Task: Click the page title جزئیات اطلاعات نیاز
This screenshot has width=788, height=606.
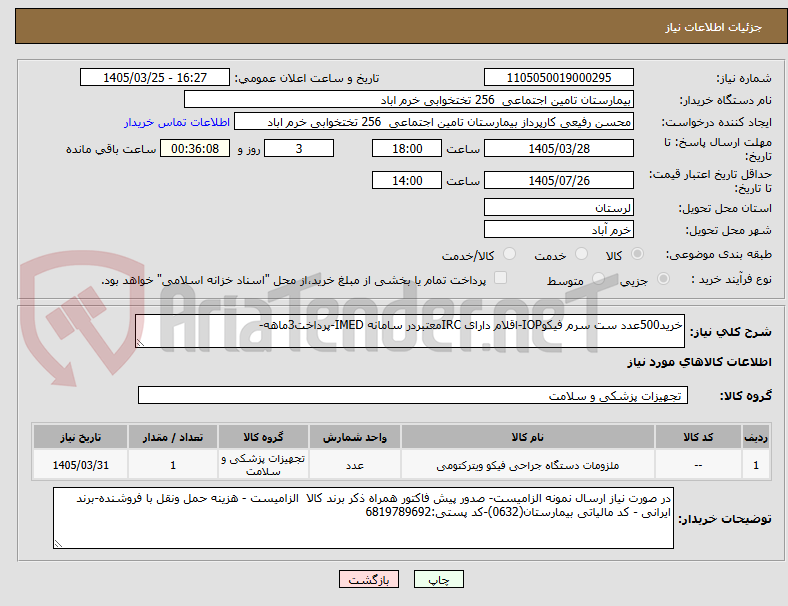Action: coord(714,27)
